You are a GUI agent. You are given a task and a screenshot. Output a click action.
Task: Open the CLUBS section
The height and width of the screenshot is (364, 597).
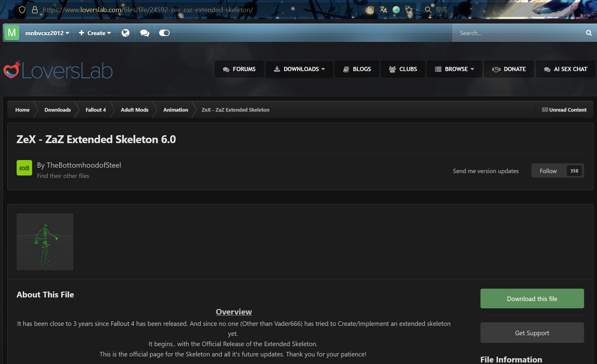tap(403, 69)
